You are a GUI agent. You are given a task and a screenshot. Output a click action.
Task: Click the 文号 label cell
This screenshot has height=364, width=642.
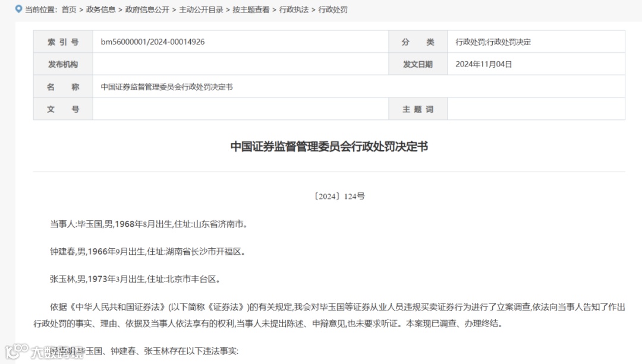[63, 109]
